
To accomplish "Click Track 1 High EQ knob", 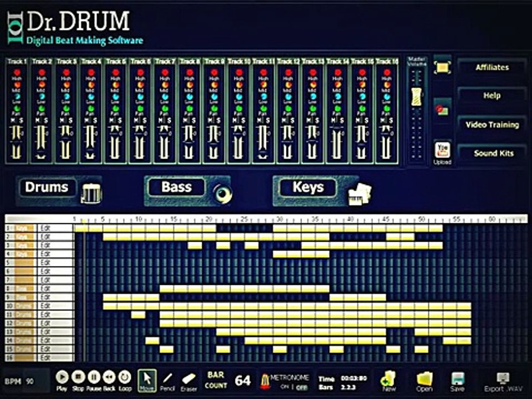I will [17, 72].
